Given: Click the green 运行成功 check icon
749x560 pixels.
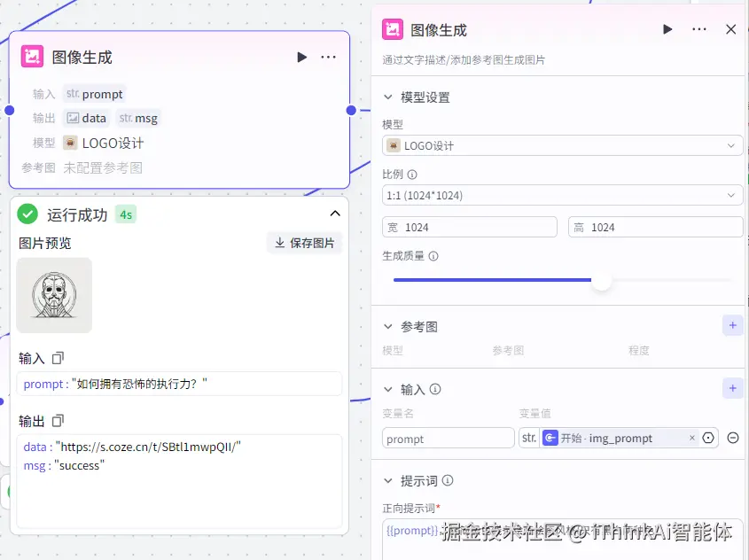Looking at the screenshot, I should [27, 214].
